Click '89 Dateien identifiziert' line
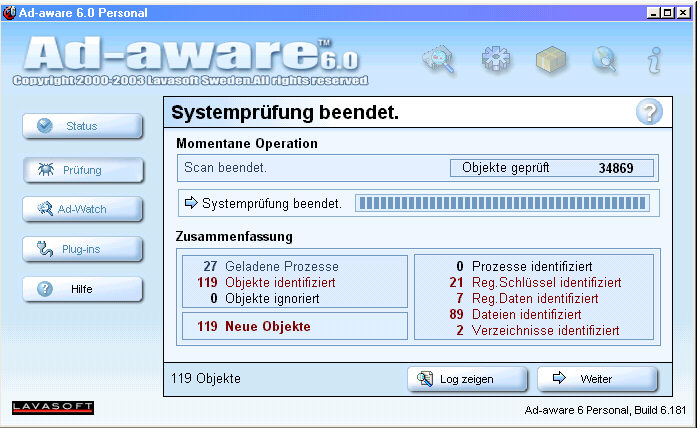700x428 pixels. click(515, 315)
